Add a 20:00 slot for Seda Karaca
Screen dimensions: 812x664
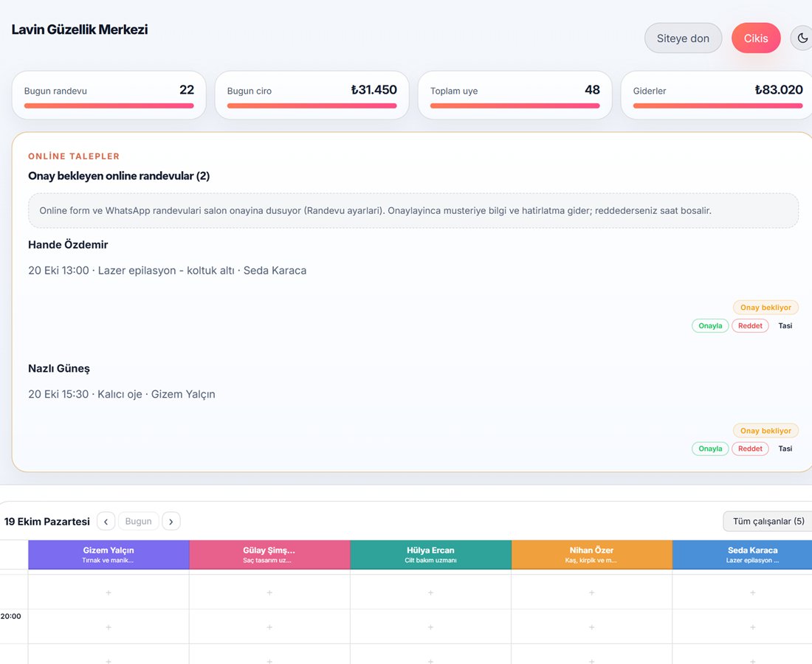click(x=752, y=627)
